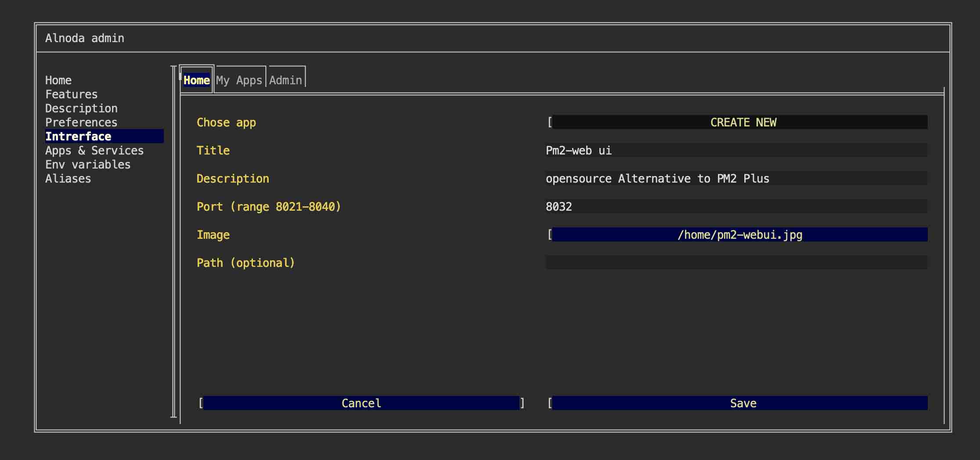Cancel the app form
Screen dimensions: 980x460
[361, 403]
